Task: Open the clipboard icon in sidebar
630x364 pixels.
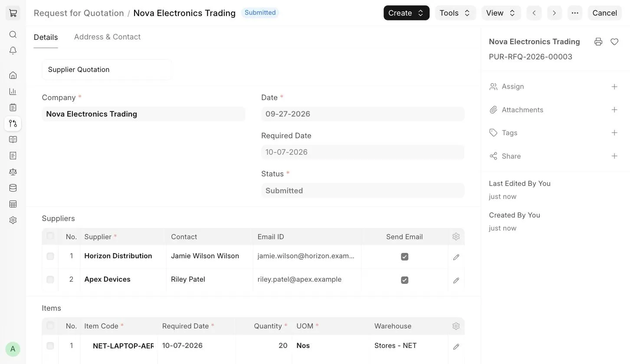Action: [x=13, y=107]
